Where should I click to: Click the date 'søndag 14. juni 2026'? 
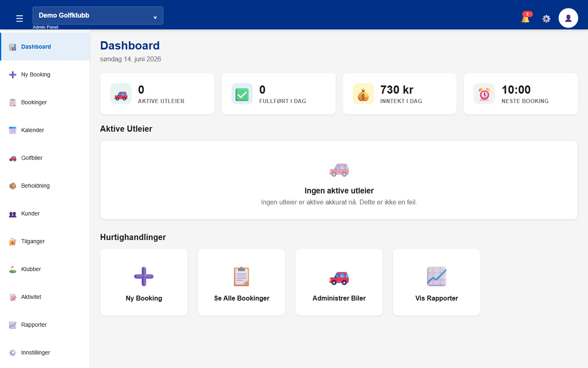pos(131,59)
